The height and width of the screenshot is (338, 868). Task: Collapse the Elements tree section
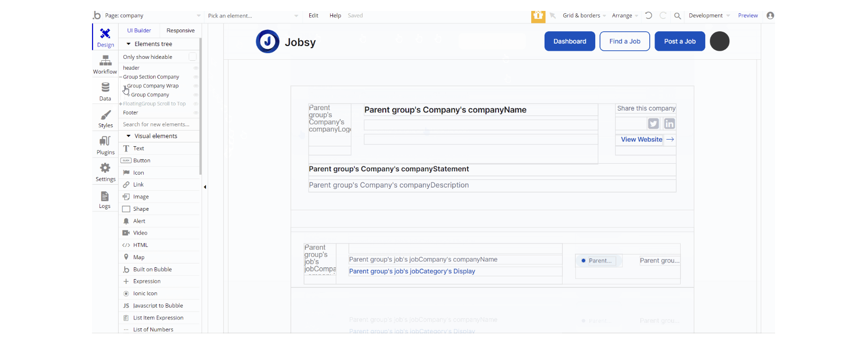pos(129,44)
